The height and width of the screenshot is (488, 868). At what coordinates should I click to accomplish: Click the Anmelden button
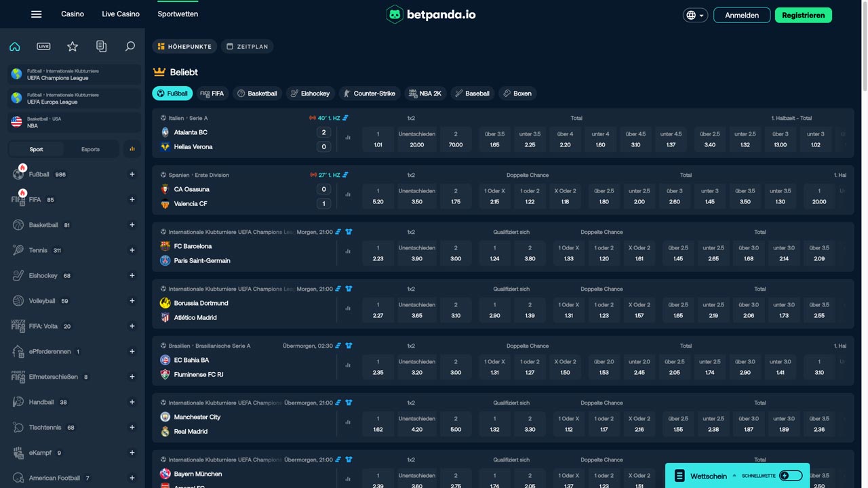[742, 15]
